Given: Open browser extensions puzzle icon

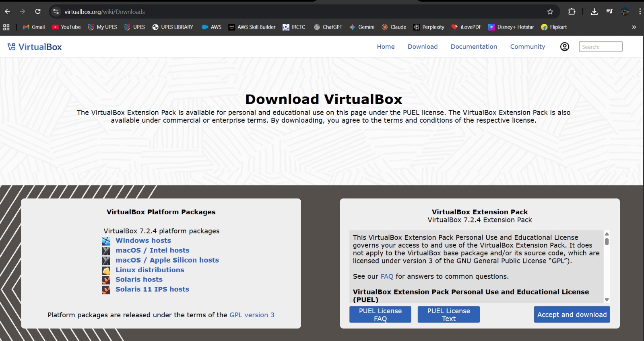Looking at the screenshot, I should [x=572, y=12].
